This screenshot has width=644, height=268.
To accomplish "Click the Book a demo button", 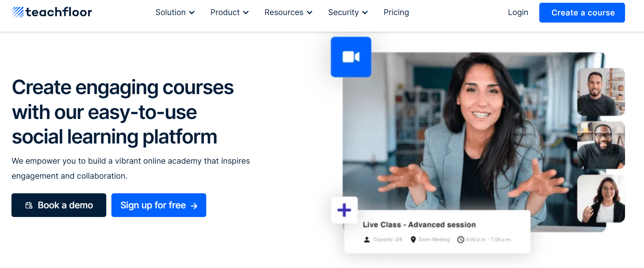I will [x=59, y=205].
